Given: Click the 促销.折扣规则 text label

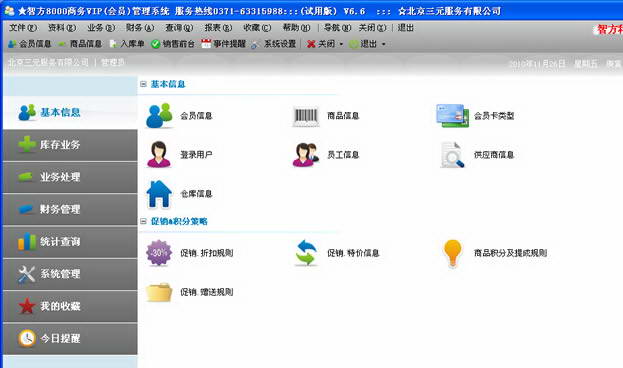Looking at the screenshot, I should coord(207,253).
